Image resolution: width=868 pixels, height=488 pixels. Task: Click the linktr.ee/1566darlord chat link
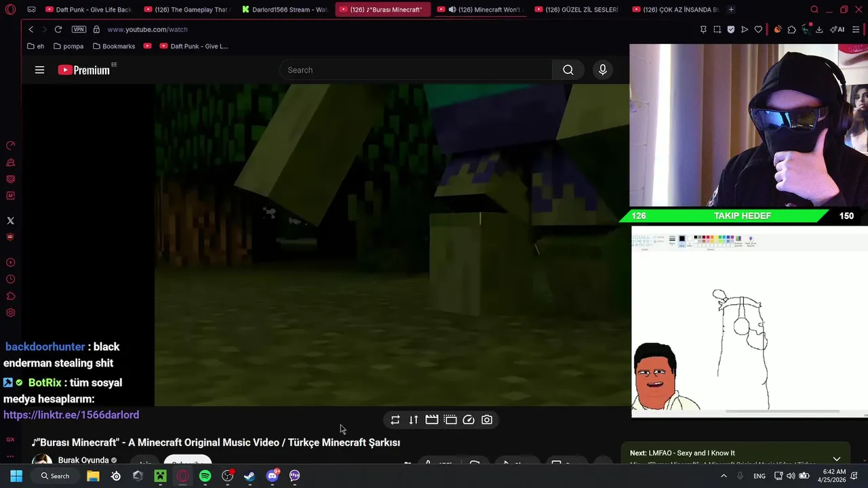[x=71, y=415]
